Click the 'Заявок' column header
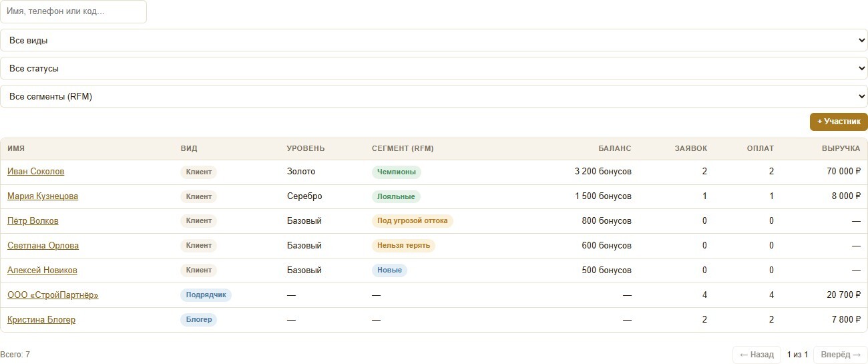The height and width of the screenshot is (364, 868). click(690, 148)
